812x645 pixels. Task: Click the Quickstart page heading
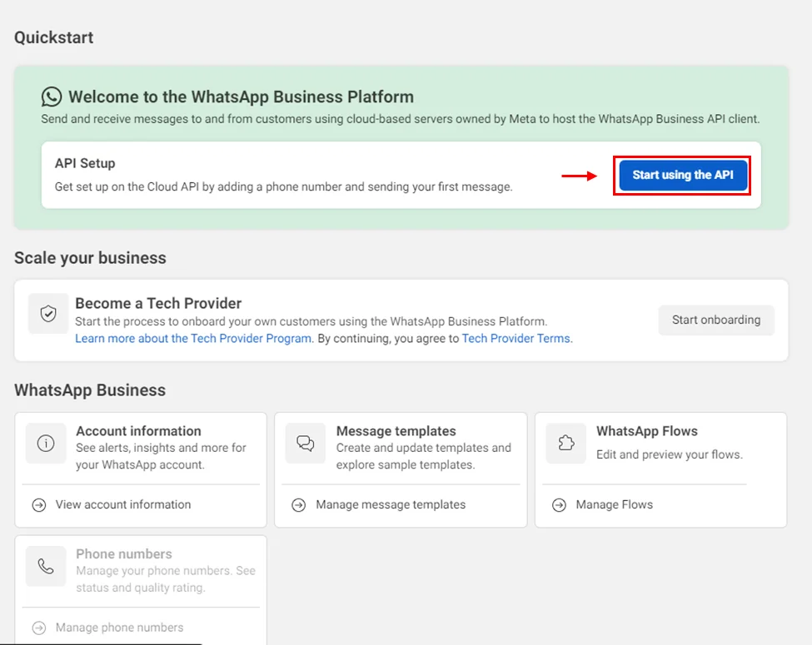click(x=54, y=37)
